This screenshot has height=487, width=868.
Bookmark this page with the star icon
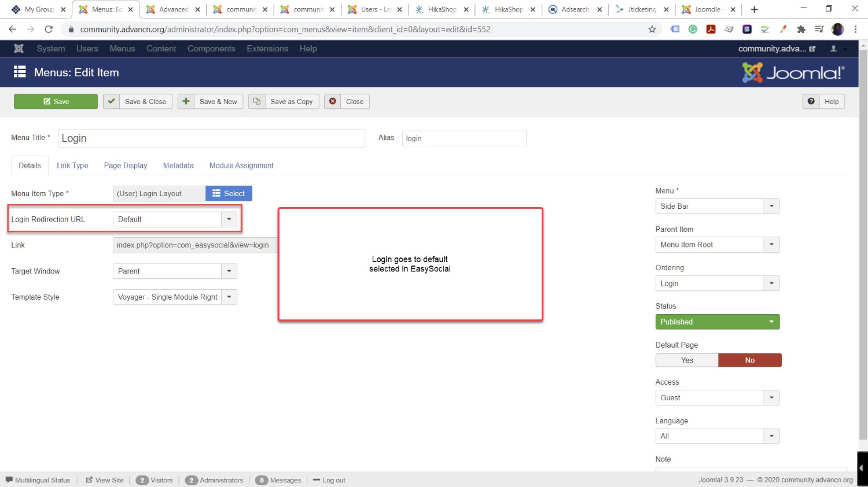coord(652,29)
